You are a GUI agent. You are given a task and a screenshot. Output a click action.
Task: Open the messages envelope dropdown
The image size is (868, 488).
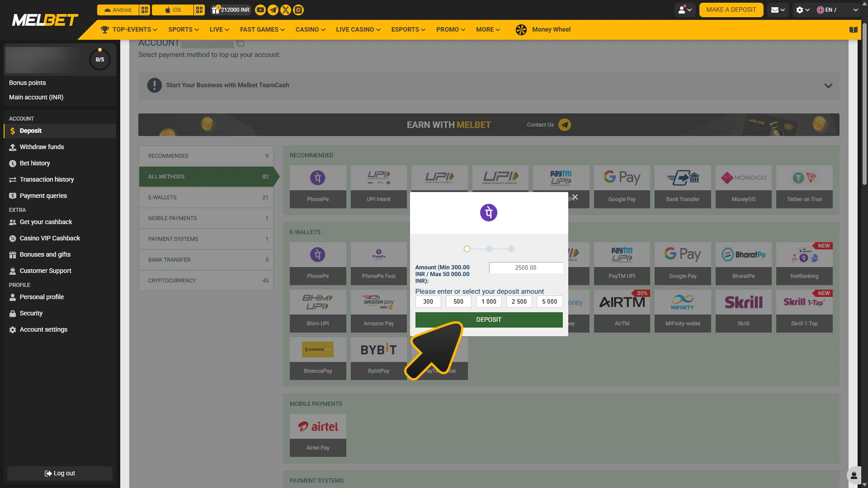click(x=778, y=10)
